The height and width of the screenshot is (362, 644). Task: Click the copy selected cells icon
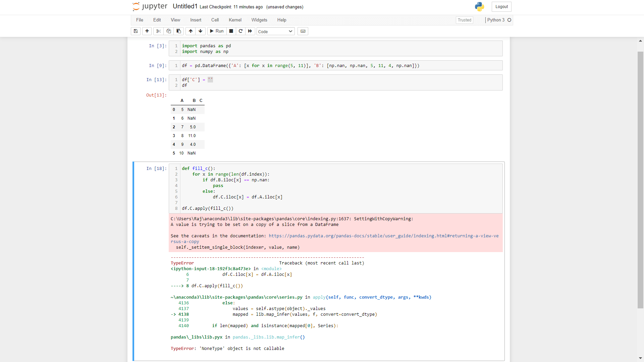(x=169, y=31)
